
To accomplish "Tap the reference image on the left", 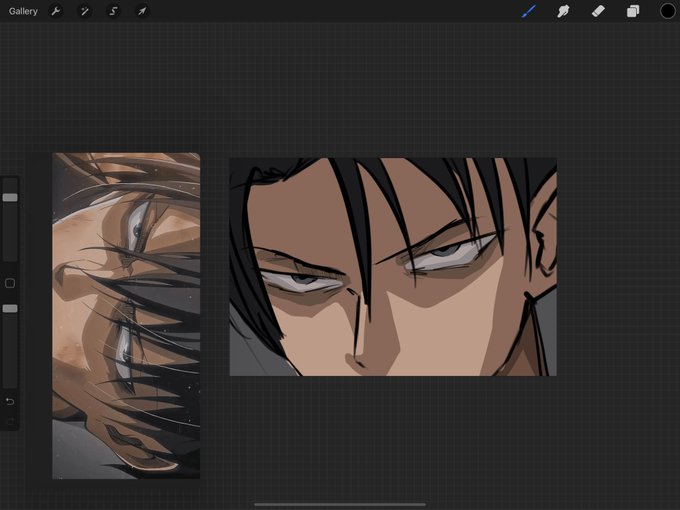I will click(x=126, y=316).
